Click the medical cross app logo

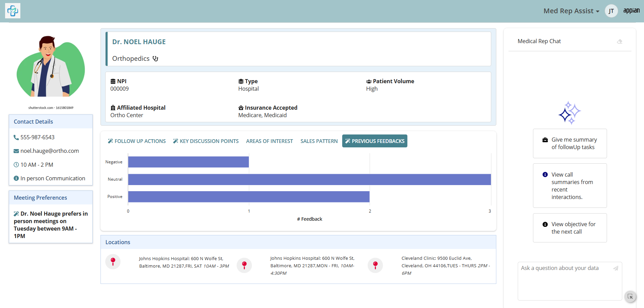tap(13, 11)
